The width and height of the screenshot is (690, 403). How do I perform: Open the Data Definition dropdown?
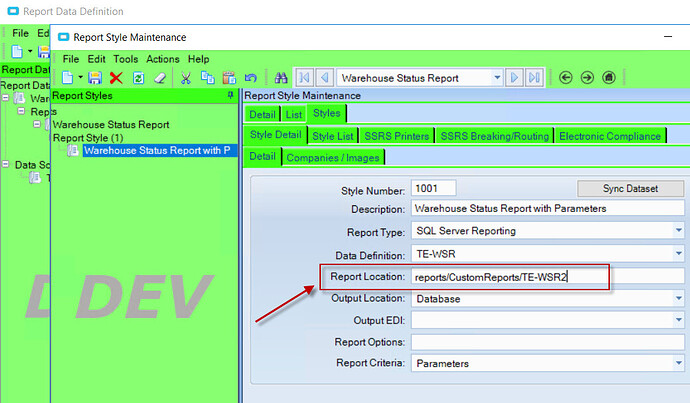(678, 253)
